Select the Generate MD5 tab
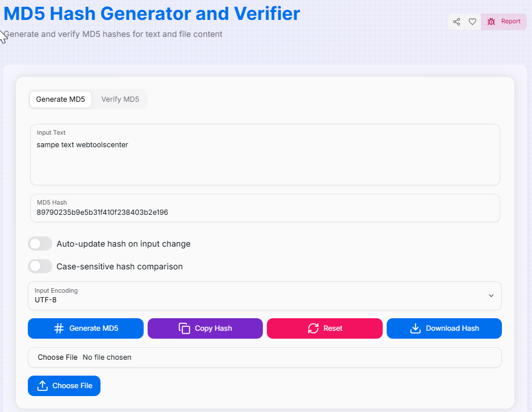The height and width of the screenshot is (412, 532). coord(60,99)
